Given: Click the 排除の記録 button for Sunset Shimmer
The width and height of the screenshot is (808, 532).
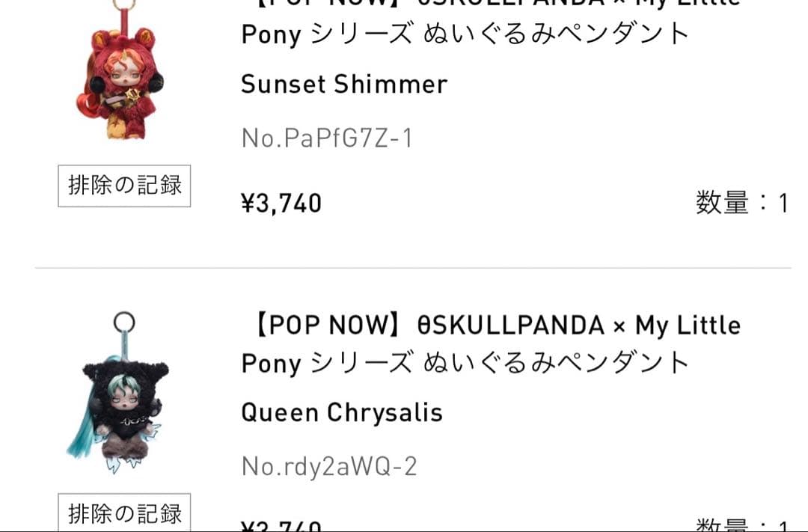Looking at the screenshot, I should point(124,185).
